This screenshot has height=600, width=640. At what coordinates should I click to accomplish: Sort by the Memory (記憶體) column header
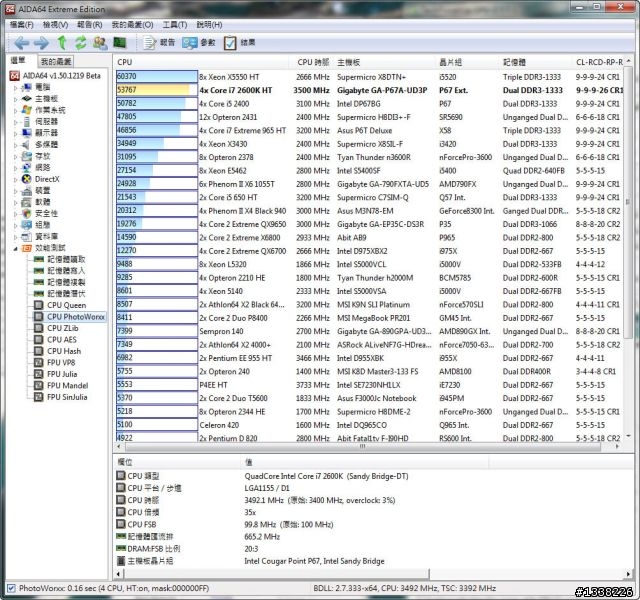537,62
